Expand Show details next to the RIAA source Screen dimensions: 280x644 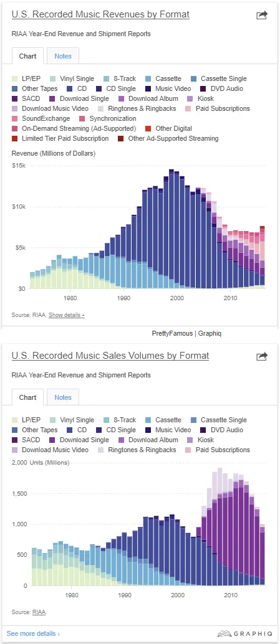(67, 315)
